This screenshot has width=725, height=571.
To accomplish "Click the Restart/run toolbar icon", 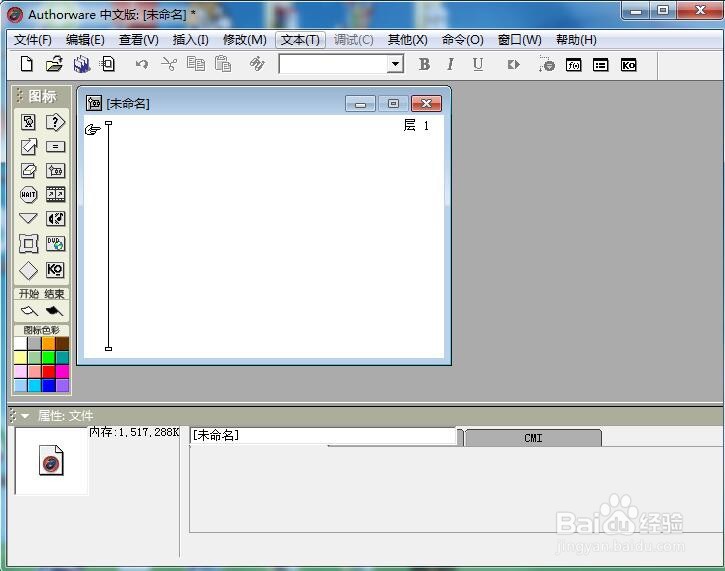I will [x=513, y=65].
